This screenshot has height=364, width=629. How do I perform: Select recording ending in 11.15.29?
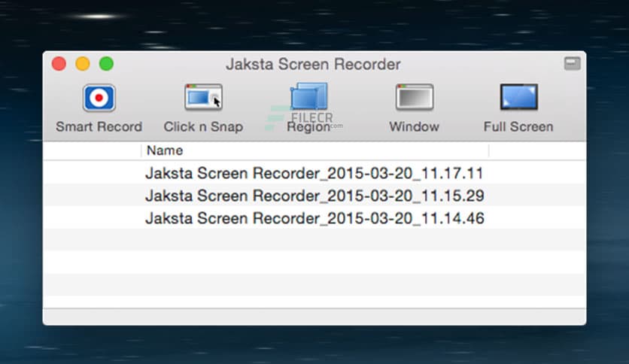314,196
